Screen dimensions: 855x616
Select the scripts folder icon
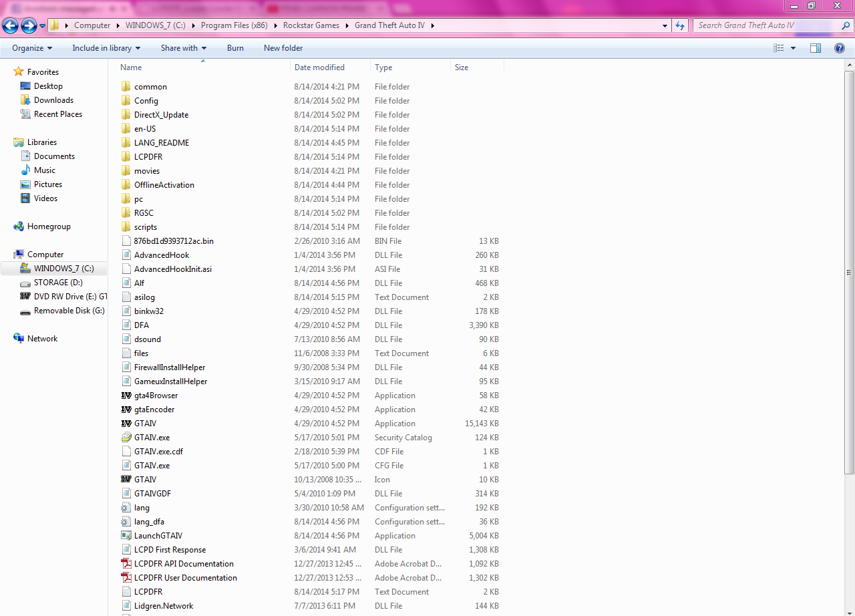(126, 227)
